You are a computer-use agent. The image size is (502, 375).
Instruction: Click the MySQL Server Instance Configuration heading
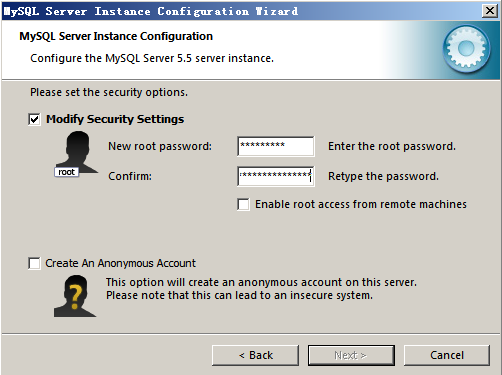[x=116, y=36]
